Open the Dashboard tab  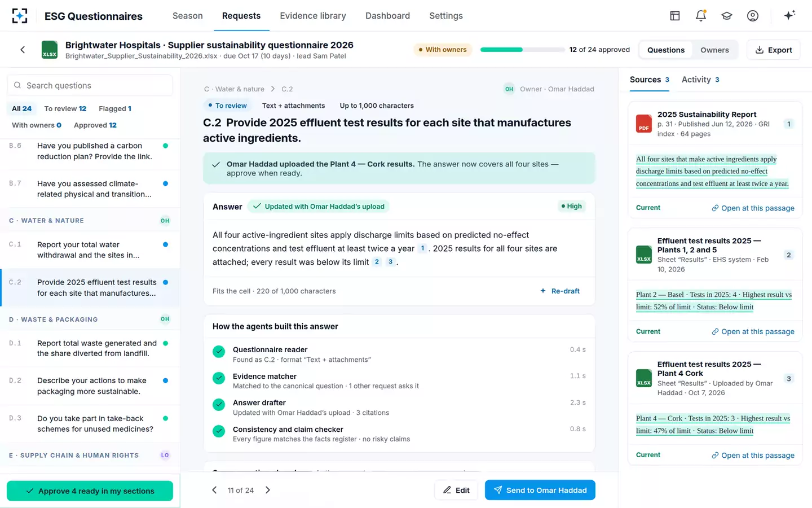[388, 16]
